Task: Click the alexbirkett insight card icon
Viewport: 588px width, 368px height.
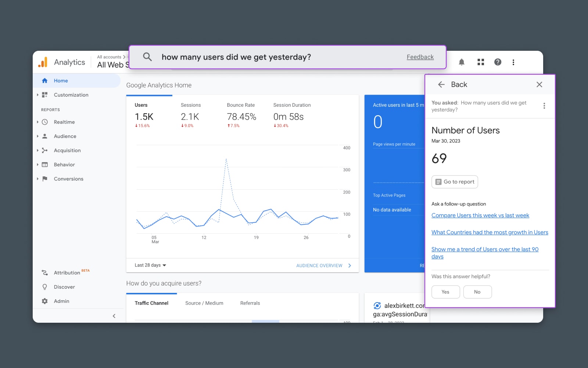Action: 377,305
